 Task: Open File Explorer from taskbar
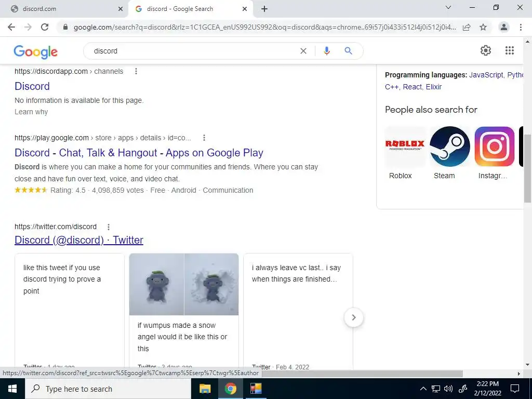[x=205, y=389]
